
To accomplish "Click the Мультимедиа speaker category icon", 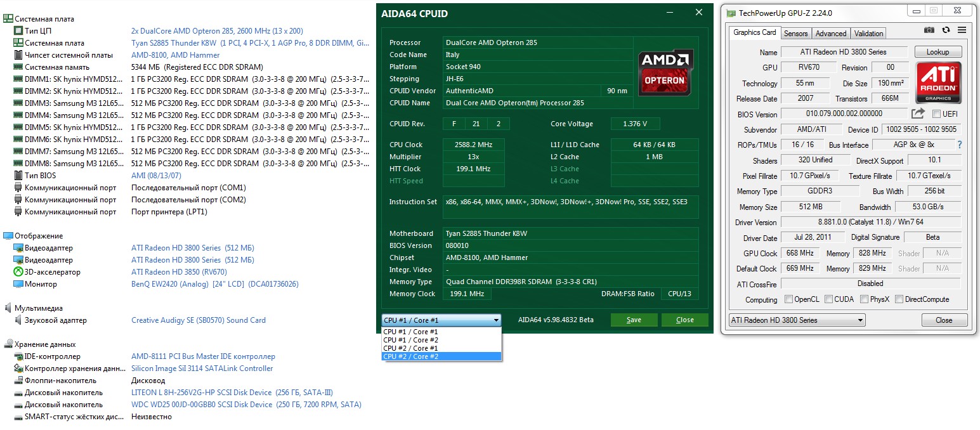I will point(8,308).
